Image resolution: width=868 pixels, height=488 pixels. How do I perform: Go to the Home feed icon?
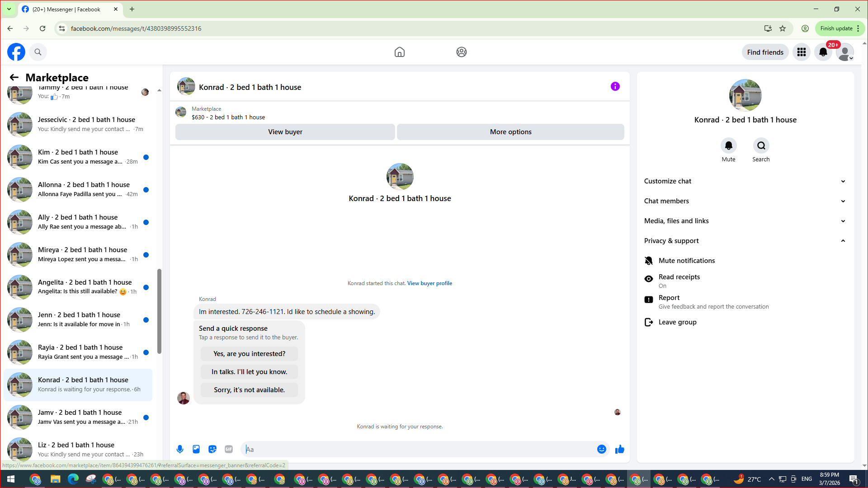[x=400, y=52]
